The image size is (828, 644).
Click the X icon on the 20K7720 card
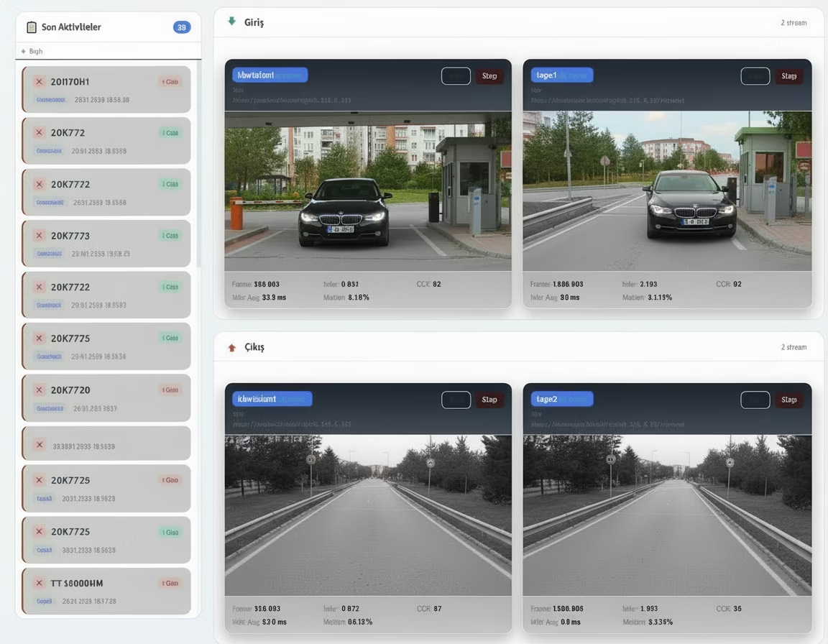point(40,390)
